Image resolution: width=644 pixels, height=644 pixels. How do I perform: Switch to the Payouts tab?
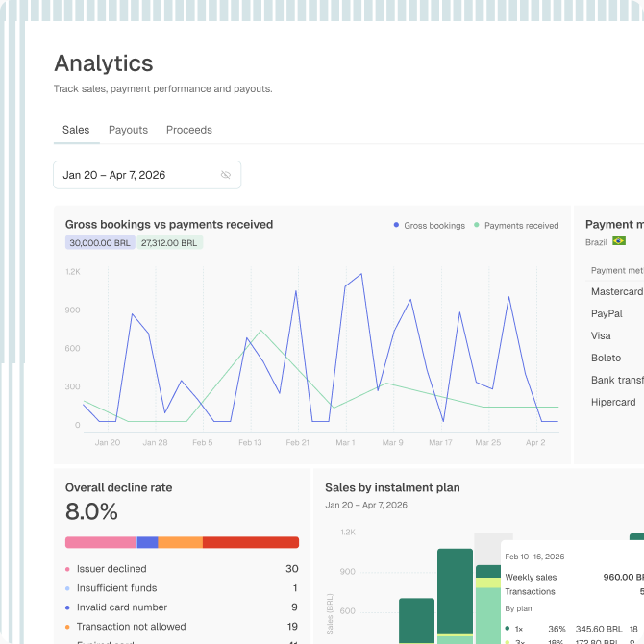coord(128,130)
